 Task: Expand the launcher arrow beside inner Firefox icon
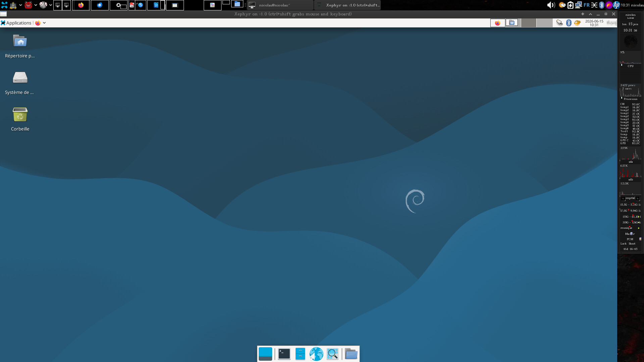(44, 23)
